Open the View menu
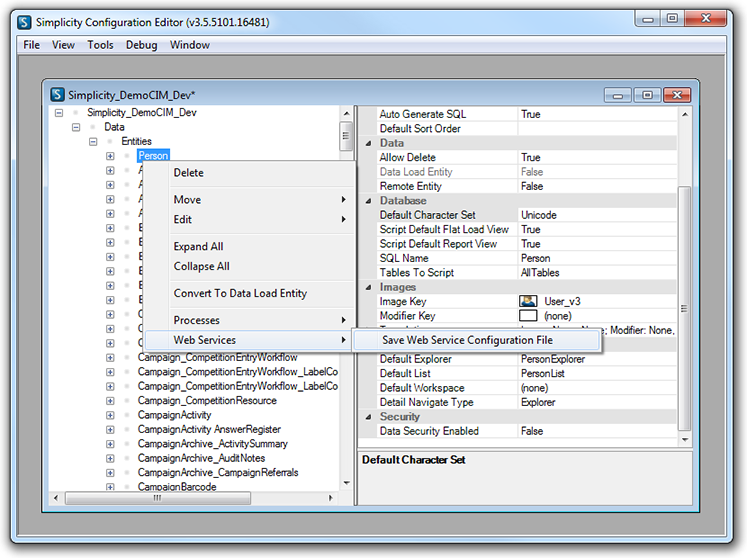747x558 pixels. (x=63, y=45)
